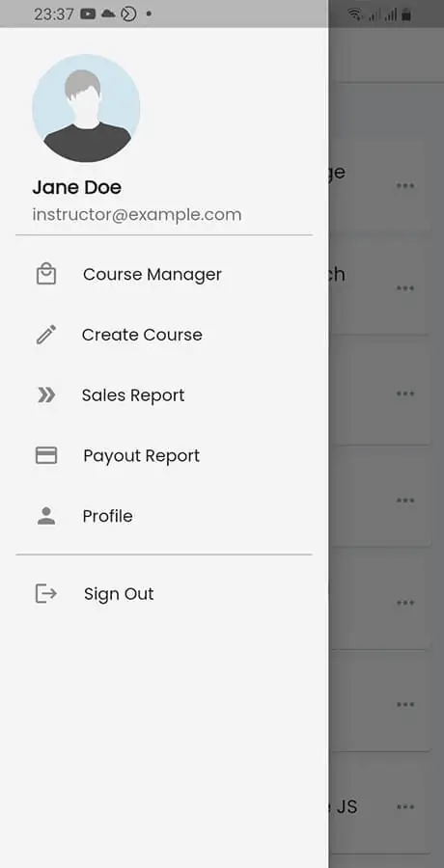444x868 pixels.
Task: Open the Profile page
Action: (x=164, y=515)
